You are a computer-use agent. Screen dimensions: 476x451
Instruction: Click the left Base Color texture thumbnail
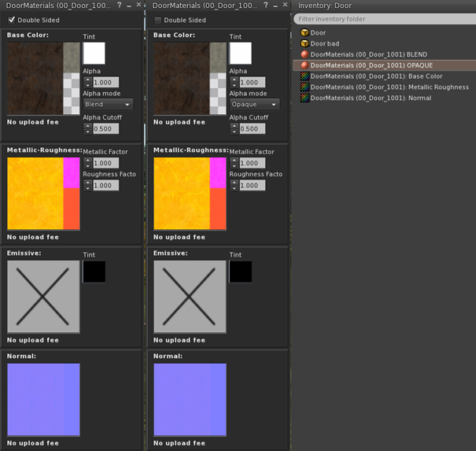pos(42,79)
